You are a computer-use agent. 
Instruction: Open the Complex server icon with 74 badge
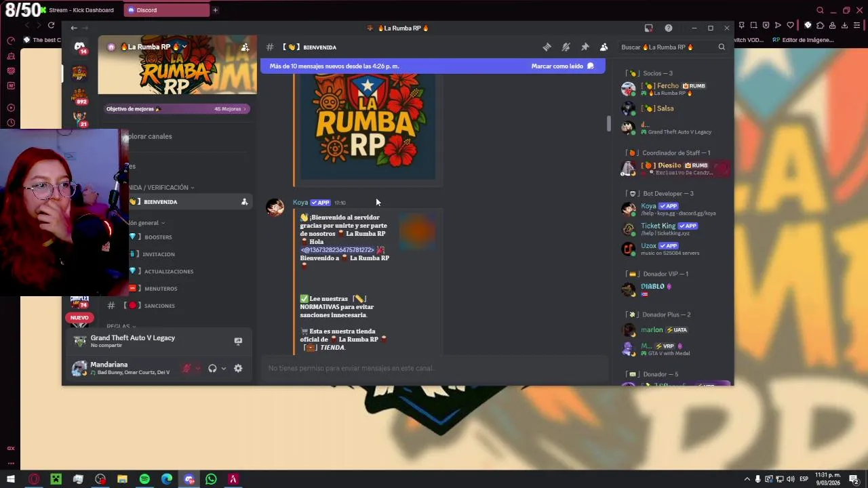tap(80, 301)
